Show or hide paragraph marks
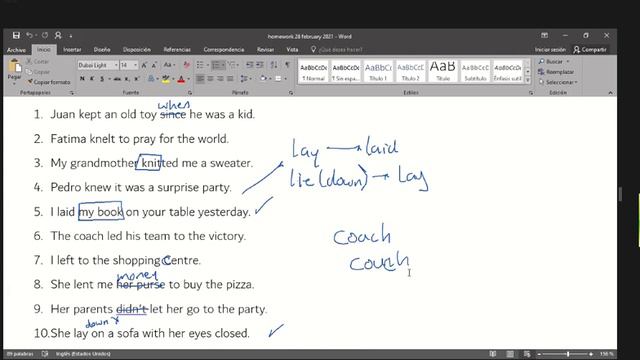 click(287, 65)
